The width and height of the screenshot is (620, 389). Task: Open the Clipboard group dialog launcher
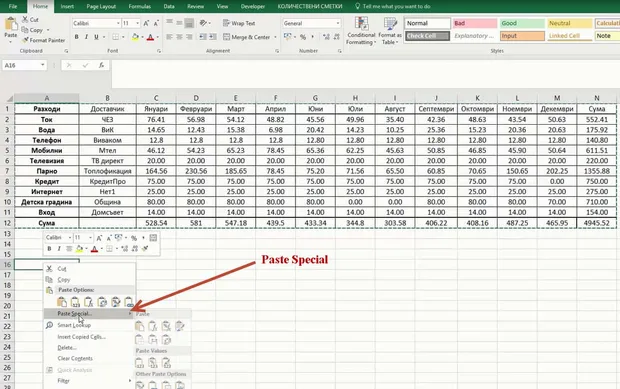pos(66,51)
